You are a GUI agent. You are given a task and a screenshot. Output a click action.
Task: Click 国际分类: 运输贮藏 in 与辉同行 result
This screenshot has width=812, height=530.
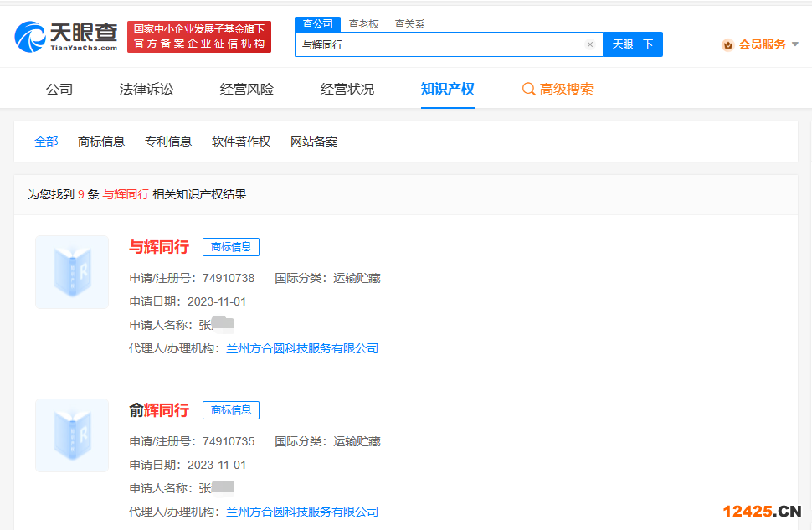(x=328, y=278)
